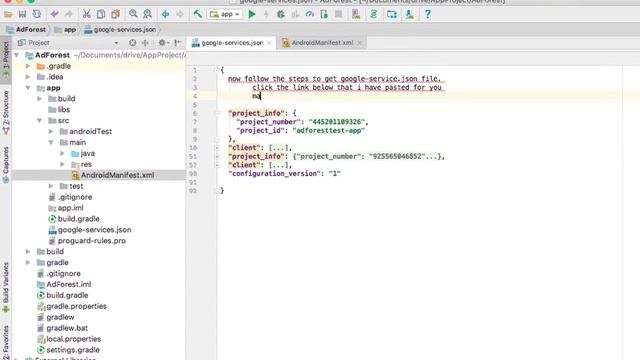Image resolution: width=640 pixels, height=360 pixels.
Task: Open Project Structure icon
Action: [x=392, y=14]
